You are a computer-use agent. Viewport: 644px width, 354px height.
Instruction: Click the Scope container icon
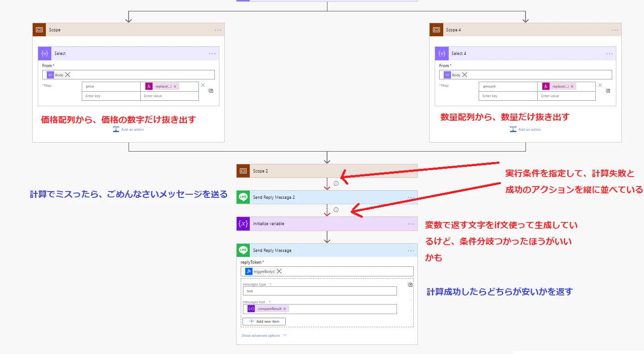click(40, 30)
